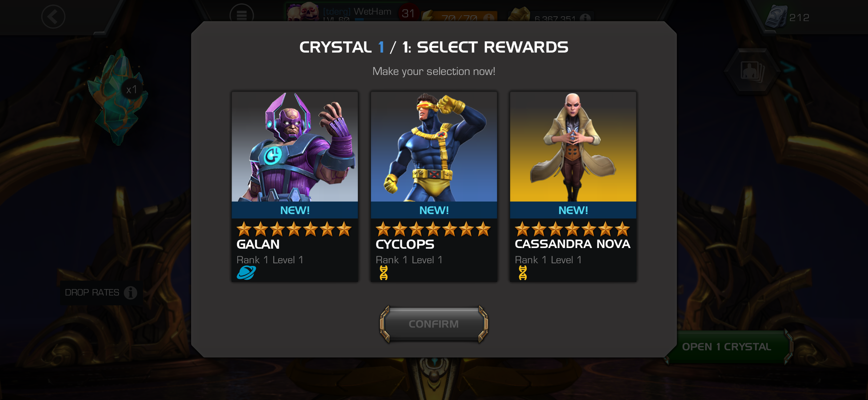Click the Mutant class icon under Cassandra Nova
Image resolution: width=868 pixels, height=400 pixels.
(x=523, y=273)
